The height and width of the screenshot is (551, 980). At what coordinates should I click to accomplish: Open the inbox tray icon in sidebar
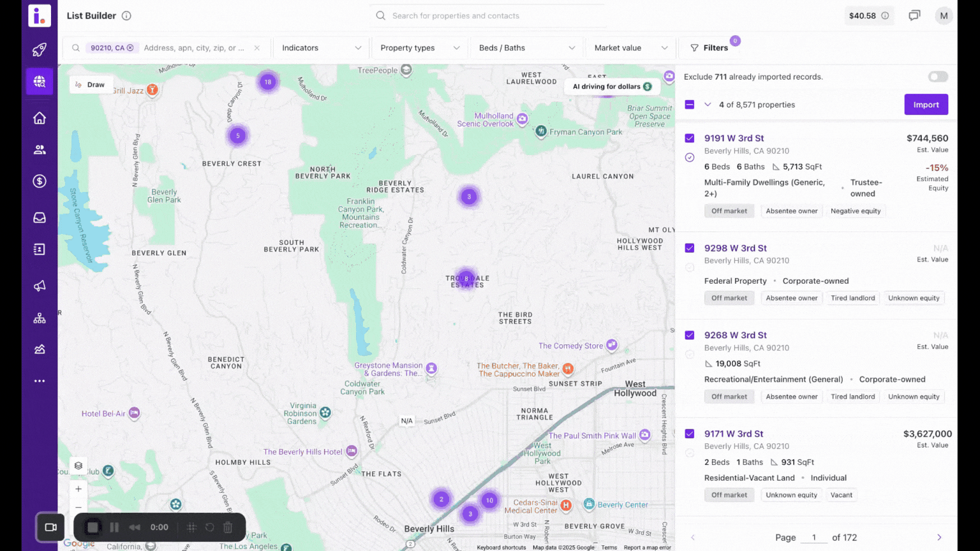[x=40, y=217]
